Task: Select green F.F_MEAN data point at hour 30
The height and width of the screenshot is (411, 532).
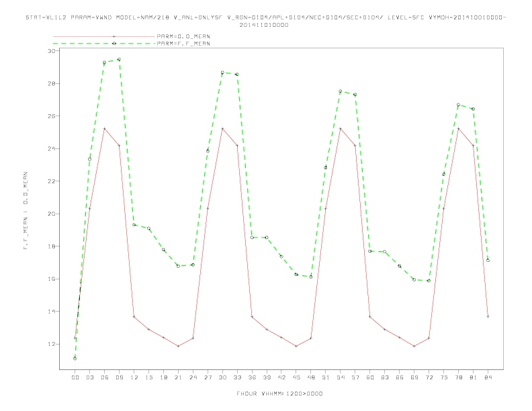Action: [x=222, y=73]
